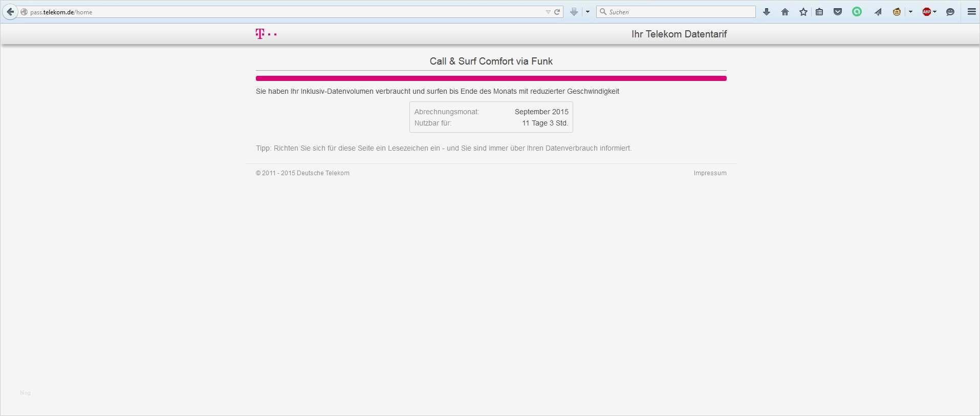Click the 'Abrechnungsmonat:' label
Image resolution: width=980 pixels, height=416 pixels.
[447, 112]
